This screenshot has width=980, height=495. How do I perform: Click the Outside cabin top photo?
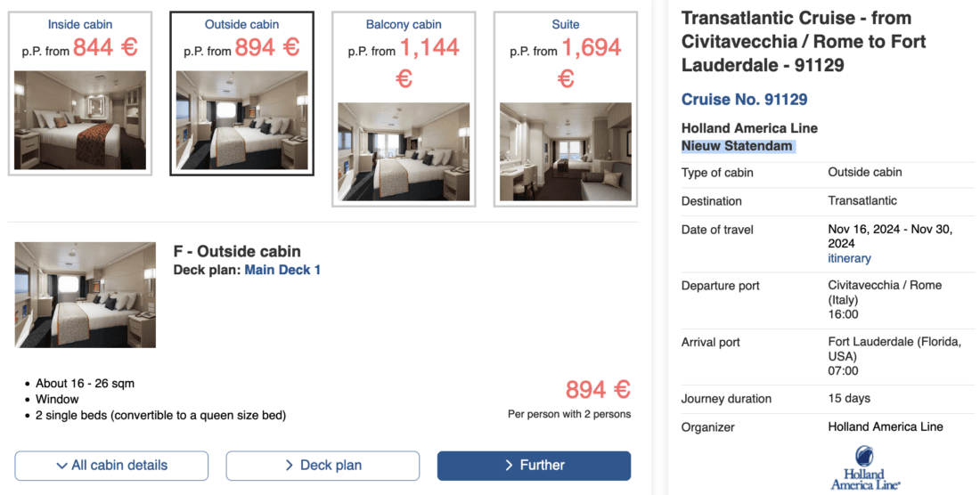click(x=242, y=120)
